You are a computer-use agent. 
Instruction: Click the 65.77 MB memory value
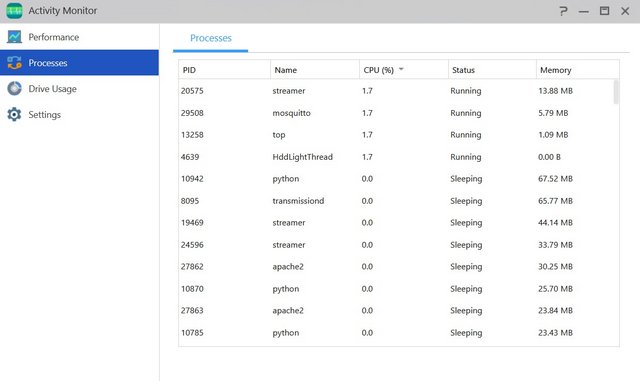(555, 201)
